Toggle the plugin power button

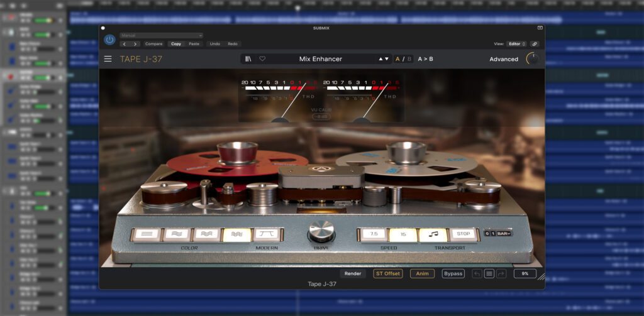coord(109,40)
